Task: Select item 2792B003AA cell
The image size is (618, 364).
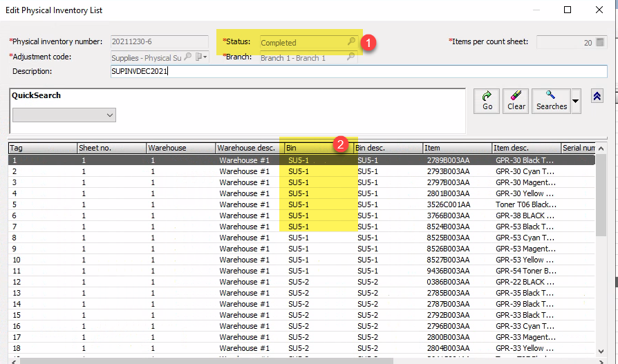Action: click(448, 315)
